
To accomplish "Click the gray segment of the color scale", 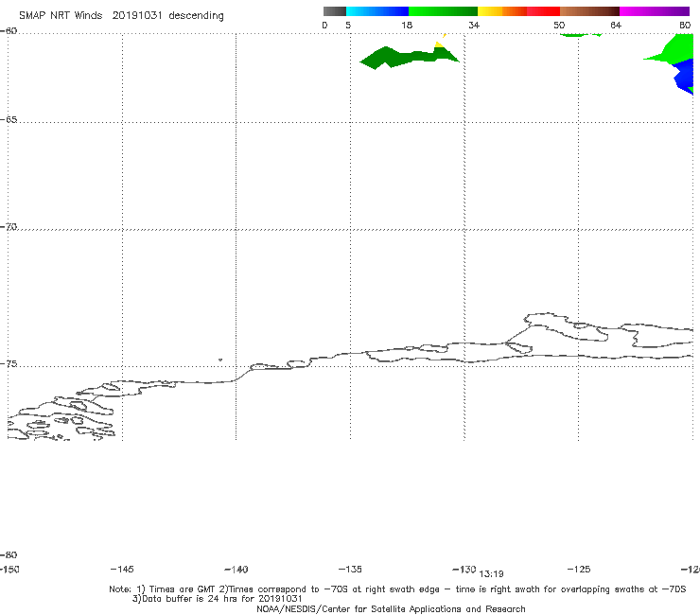I will [335, 11].
